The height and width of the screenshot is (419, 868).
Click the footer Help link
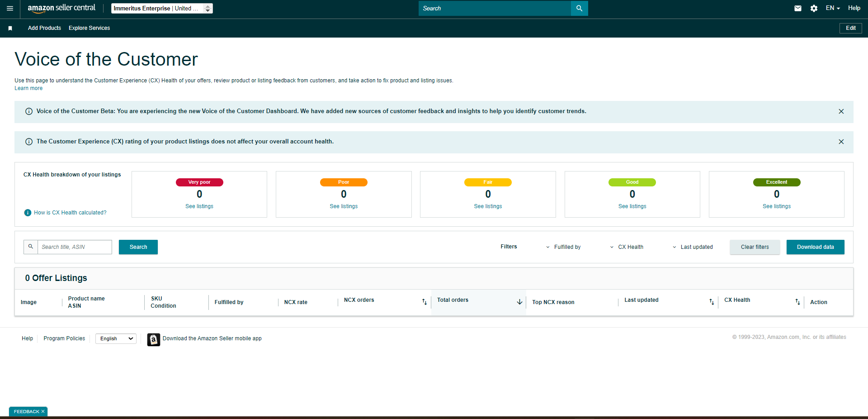tap(27, 338)
